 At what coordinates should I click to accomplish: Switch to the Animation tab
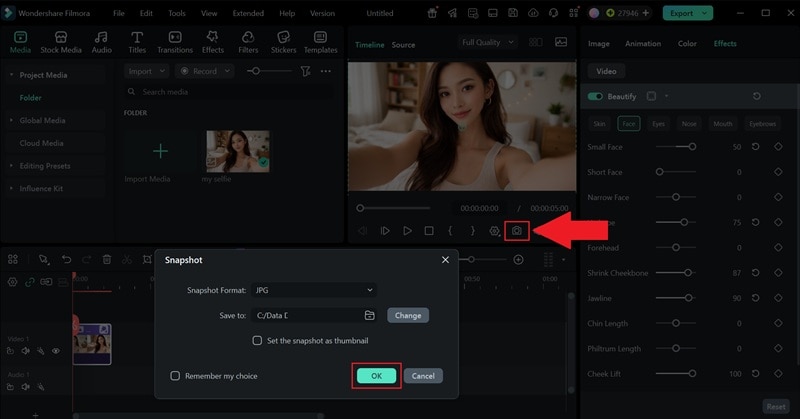pos(643,44)
